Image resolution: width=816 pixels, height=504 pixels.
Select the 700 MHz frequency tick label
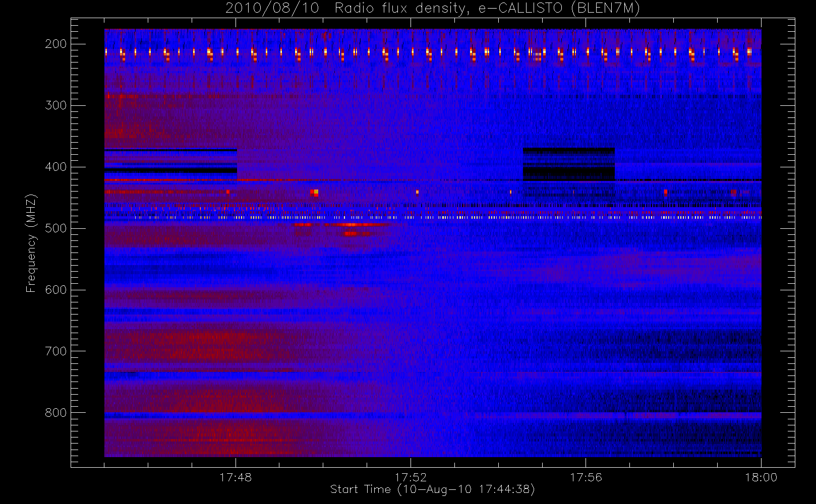(55, 351)
